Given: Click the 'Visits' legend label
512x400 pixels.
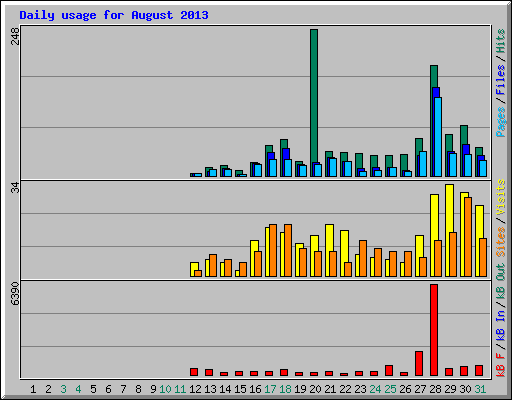Looking at the screenshot, I should pos(500,197).
